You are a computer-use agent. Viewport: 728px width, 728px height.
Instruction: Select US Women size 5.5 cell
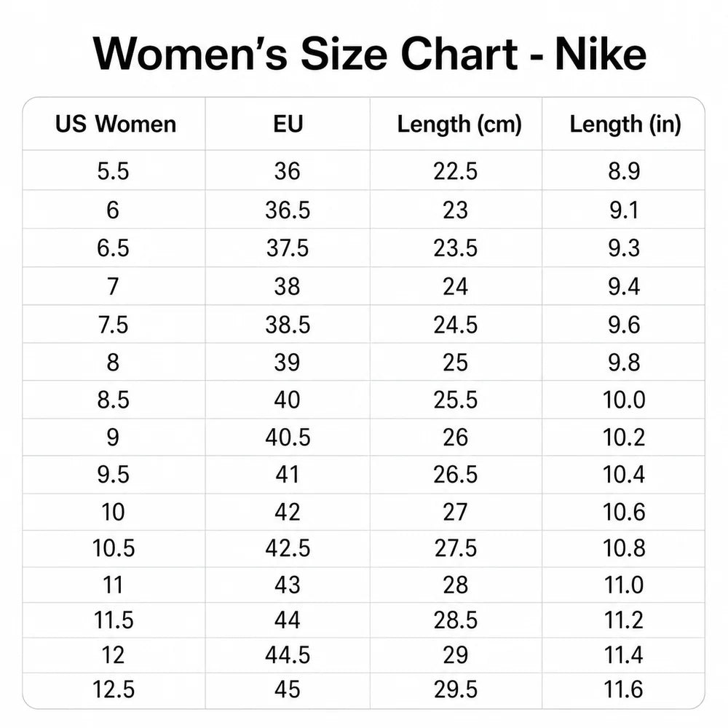pos(113,171)
